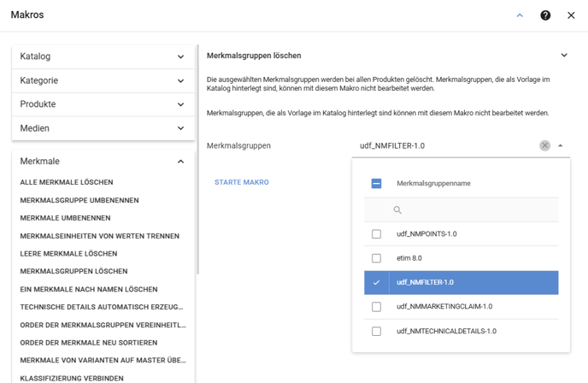Uncheck the udf_NMFILTER-1.0 entry
588x383 pixels.
pyautogui.click(x=462, y=282)
